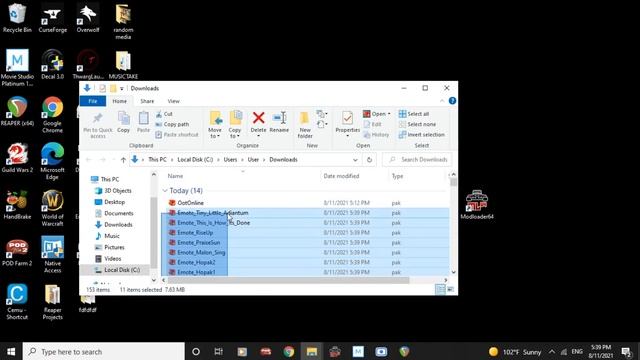Collapse the Today (14) group
Image resolution: width=640 pixels, height=360 pixels.
point(165,191)
